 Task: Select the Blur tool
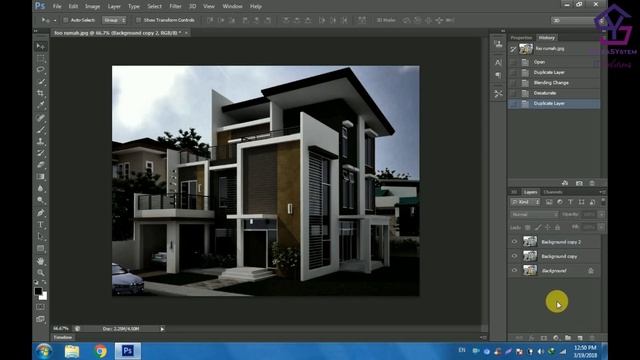click(40, 189)
